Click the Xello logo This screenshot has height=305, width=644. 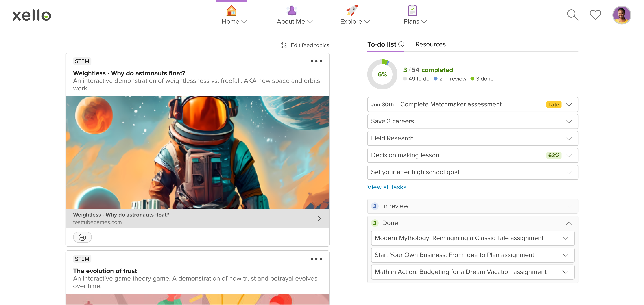(x=32, y=15)
